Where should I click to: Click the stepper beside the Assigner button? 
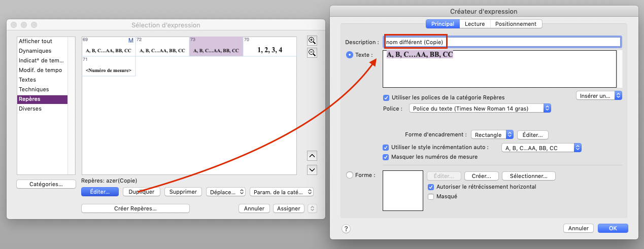point(313,208)
